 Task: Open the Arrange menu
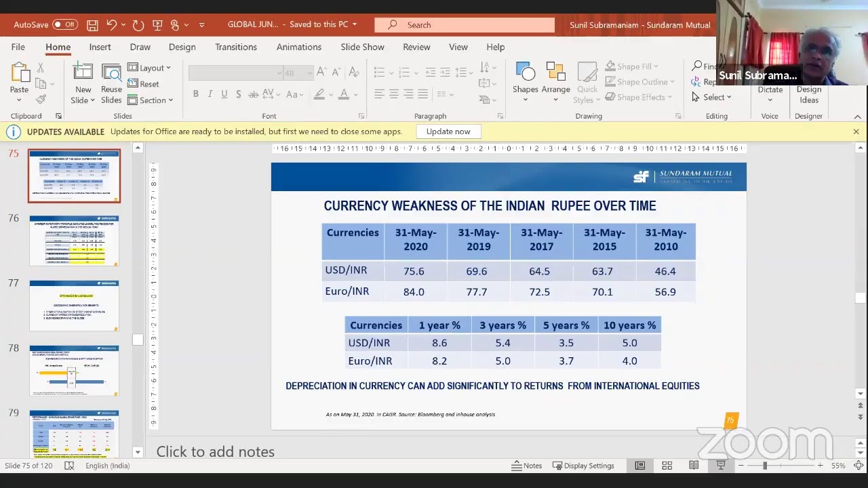pyautogui.click(x=556, y=82)
